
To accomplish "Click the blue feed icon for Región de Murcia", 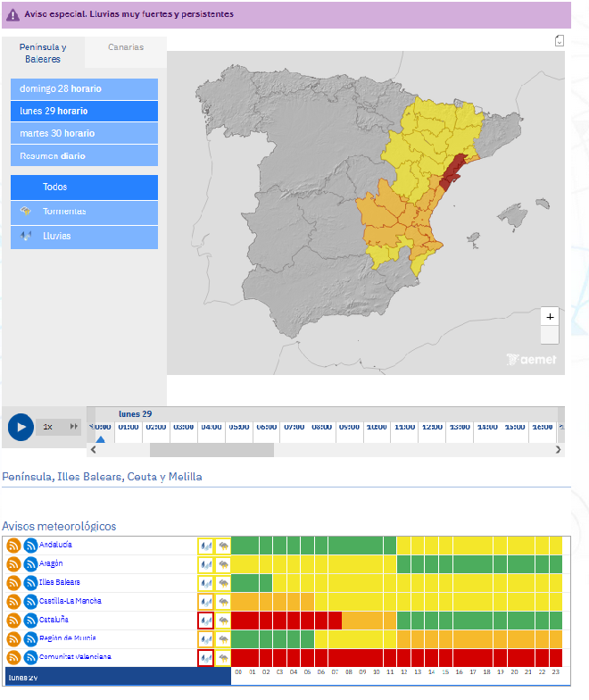I will 30,639.
